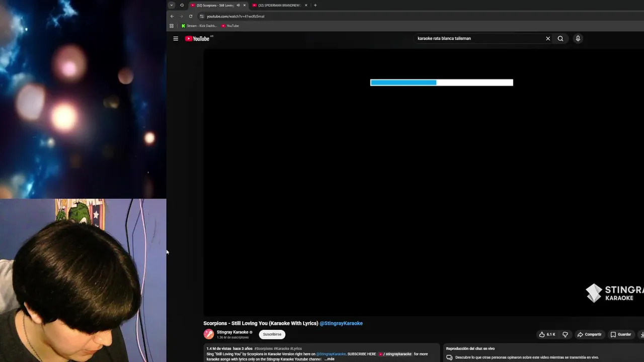Viewport: 644px width, 362px height.
Task: Start voice search with microphone icon
Action: (x=578, y=39)
